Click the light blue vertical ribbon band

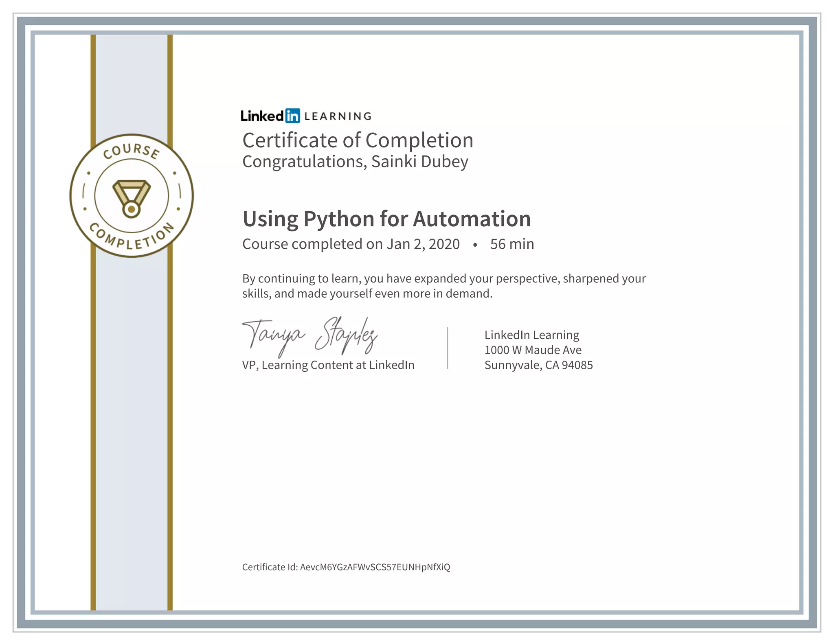[x=131, y=407]
